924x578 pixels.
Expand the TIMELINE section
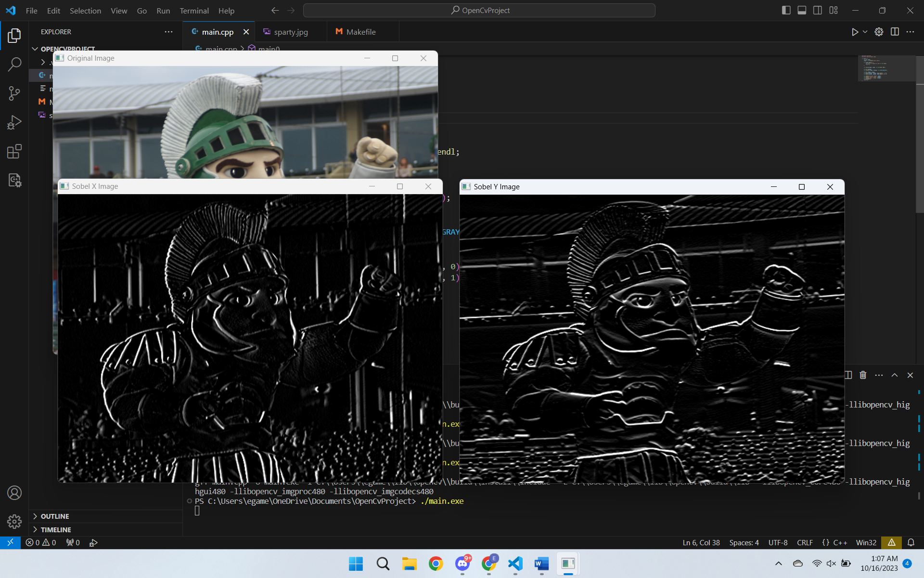click(x=56, y=530)
